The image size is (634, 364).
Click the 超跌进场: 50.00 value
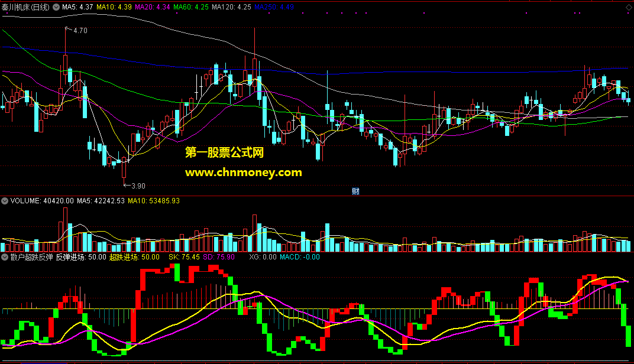pyautogui.click(x=134, y=257)
